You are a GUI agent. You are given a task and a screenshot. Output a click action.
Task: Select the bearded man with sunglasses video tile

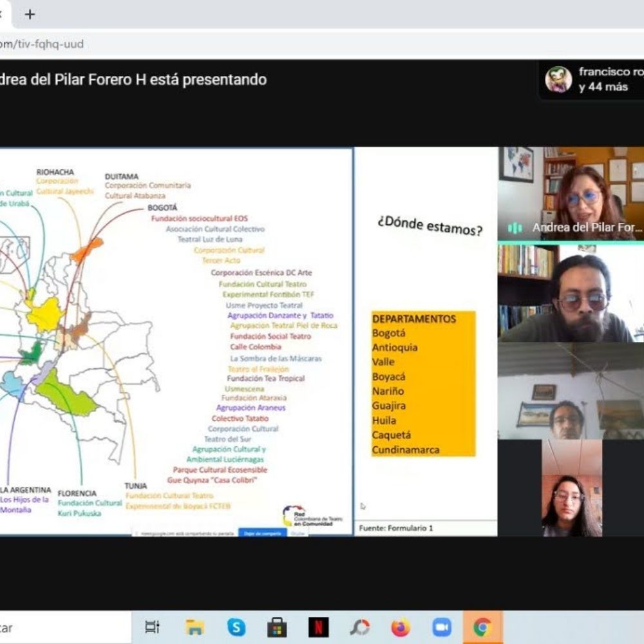coord(571,293)
